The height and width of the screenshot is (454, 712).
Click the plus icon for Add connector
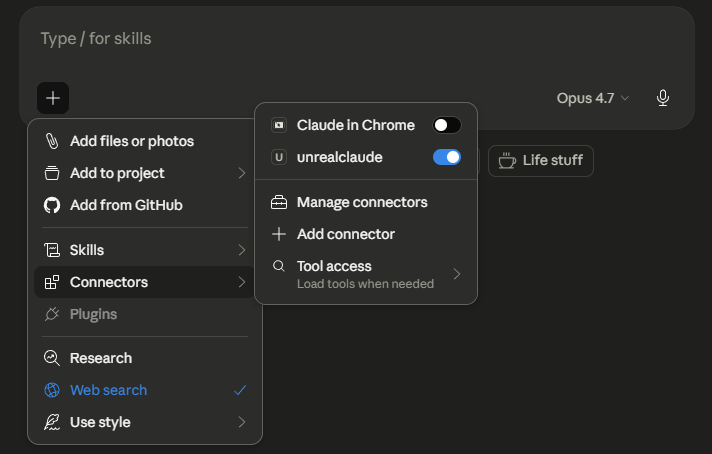tap(279, 234)
